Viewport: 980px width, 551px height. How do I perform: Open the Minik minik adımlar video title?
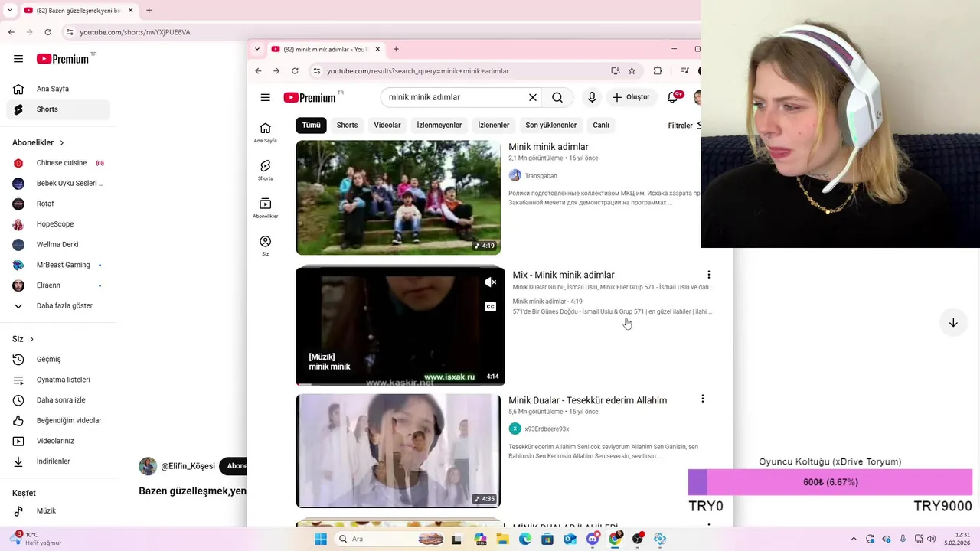pos(548,147)
